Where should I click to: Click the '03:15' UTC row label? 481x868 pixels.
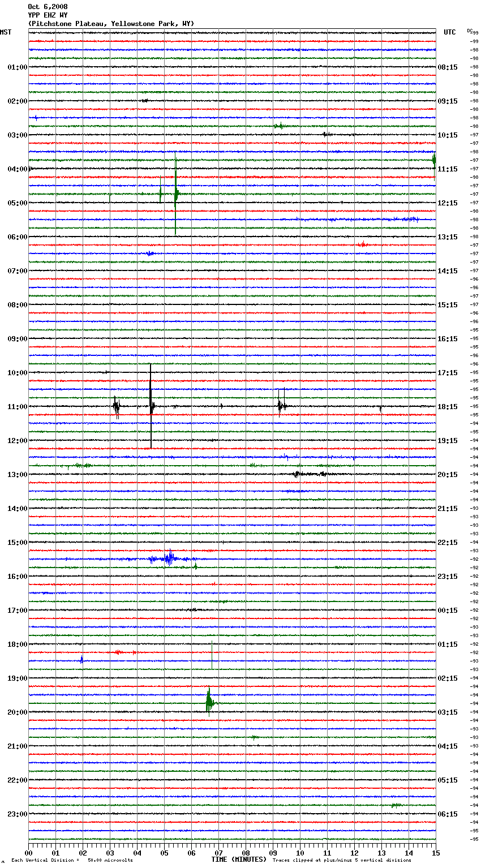pyautogui.click(x=448, y=712)
